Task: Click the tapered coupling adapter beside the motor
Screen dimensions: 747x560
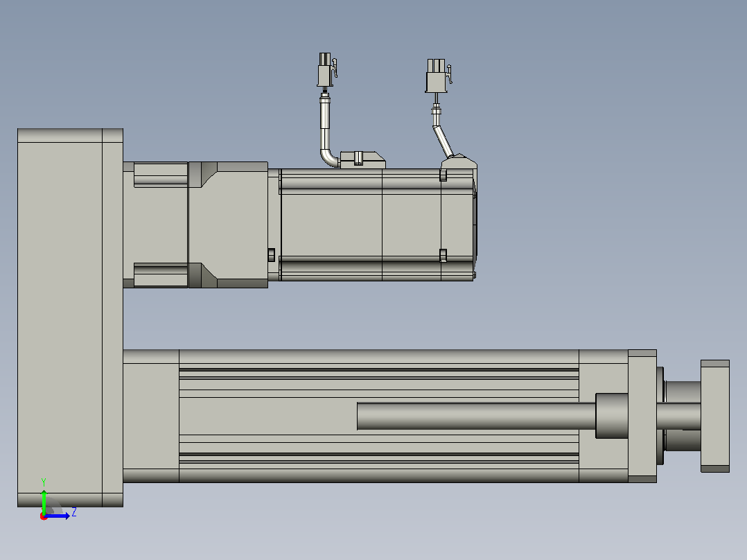Action: [228, 225]
